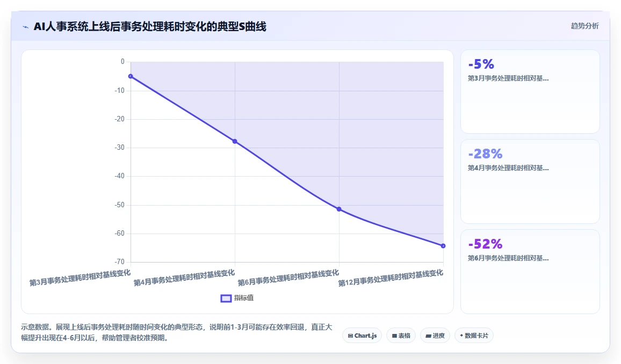
Task: Click the description paragraph starting with 示意数据
Action: point(177,332)
